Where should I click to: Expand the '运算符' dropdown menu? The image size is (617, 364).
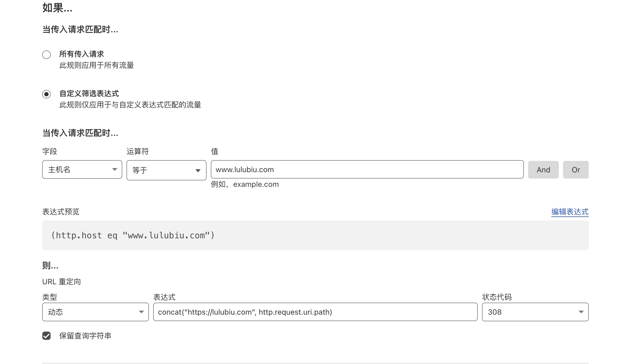[x=166, y=169]
